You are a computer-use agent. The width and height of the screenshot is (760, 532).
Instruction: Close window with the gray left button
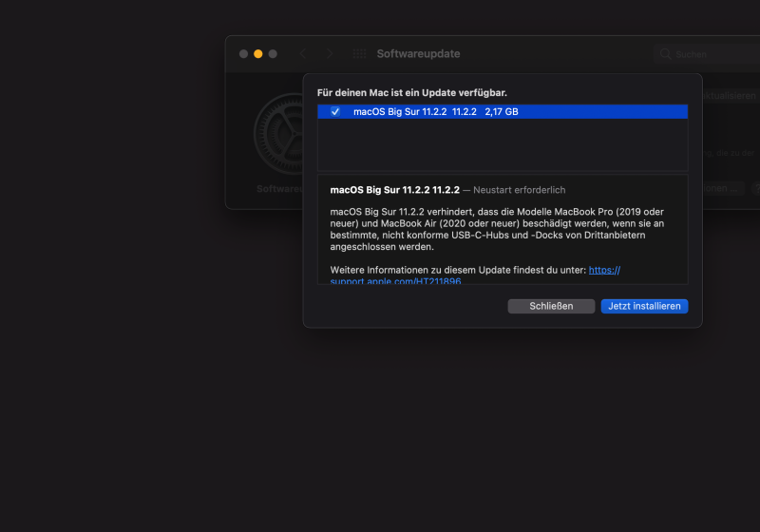(243, 54)
